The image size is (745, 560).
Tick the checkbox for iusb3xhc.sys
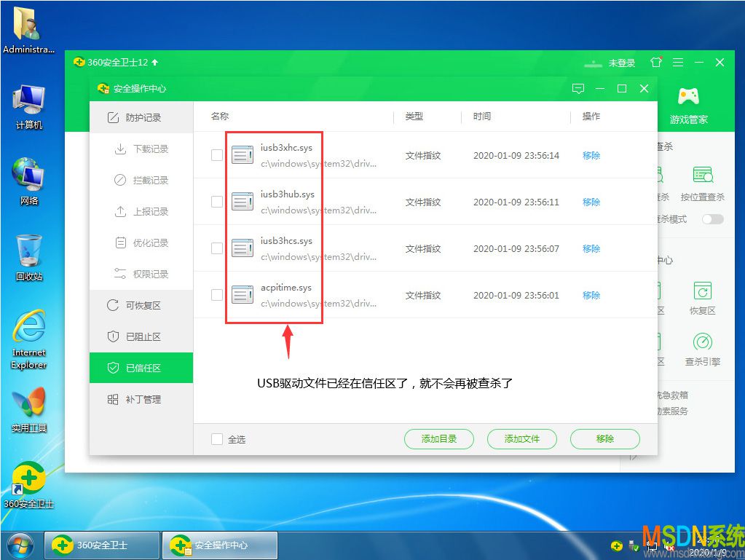tap(217, 155)
